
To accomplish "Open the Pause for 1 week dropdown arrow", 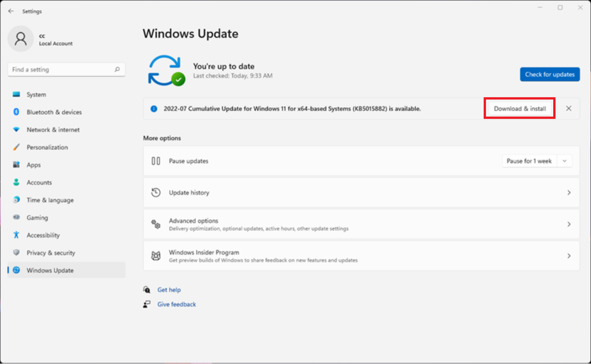I will (x=565, y=161).
